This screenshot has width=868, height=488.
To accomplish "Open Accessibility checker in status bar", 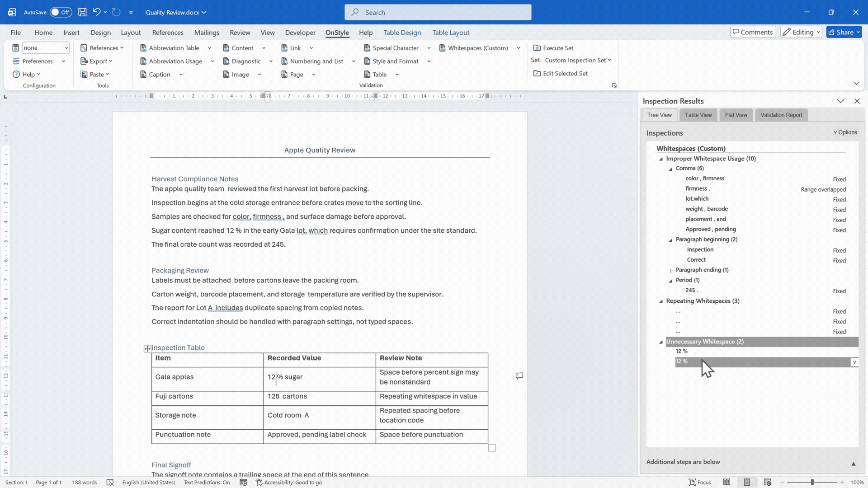I will (289, 482).
